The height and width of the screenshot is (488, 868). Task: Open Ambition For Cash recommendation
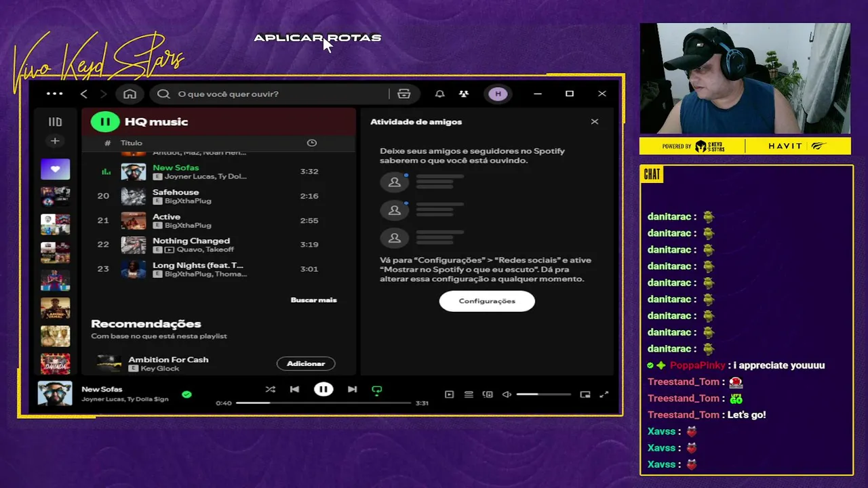pos(168,359)
